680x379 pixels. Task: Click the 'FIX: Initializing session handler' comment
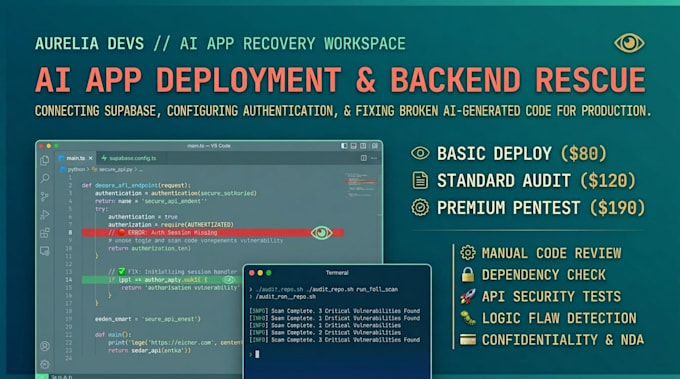tap(173, 271)
